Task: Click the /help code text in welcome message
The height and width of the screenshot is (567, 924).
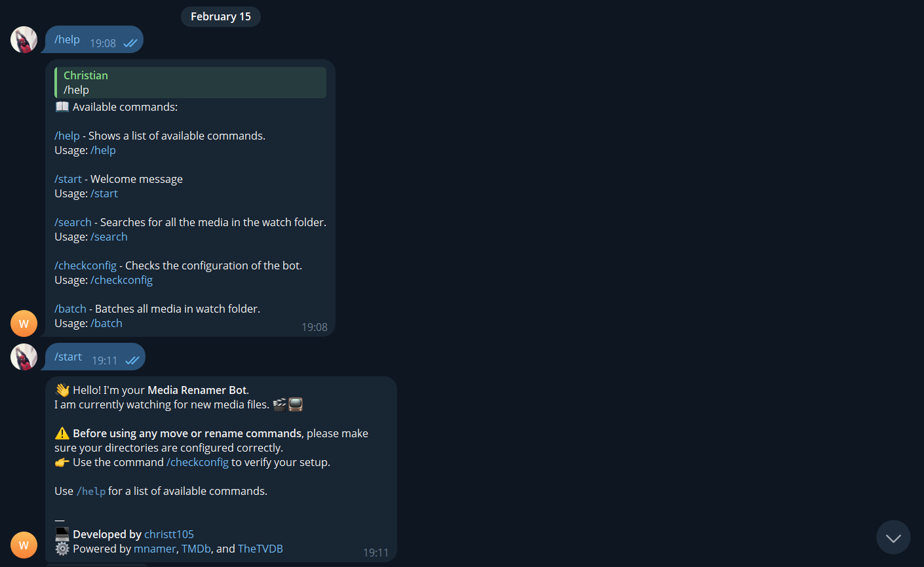Action: coord(91,491)
